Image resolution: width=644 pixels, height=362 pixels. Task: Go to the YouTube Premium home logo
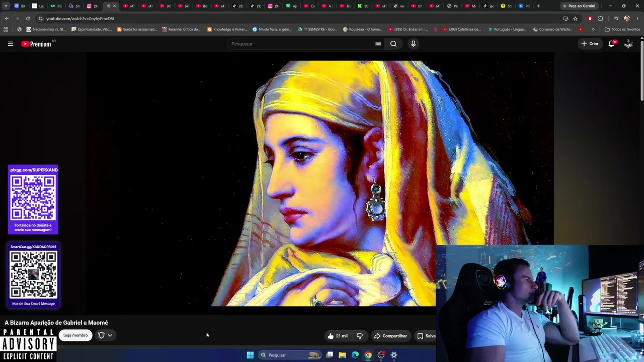36,44
